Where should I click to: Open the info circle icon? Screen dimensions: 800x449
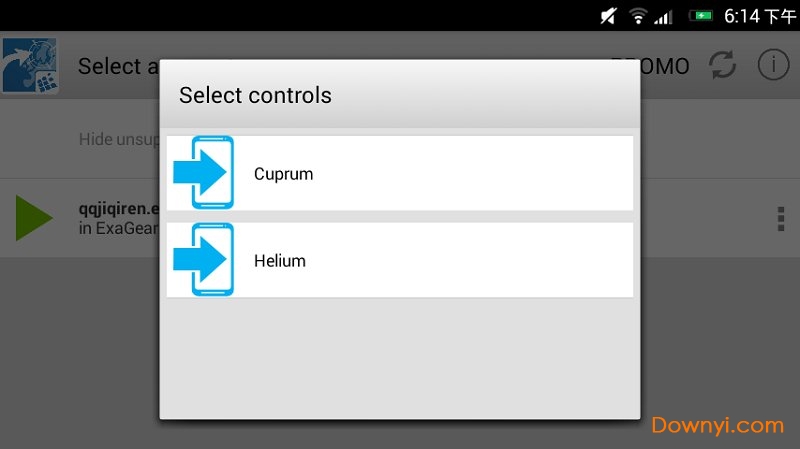click(x=773, y=66)
